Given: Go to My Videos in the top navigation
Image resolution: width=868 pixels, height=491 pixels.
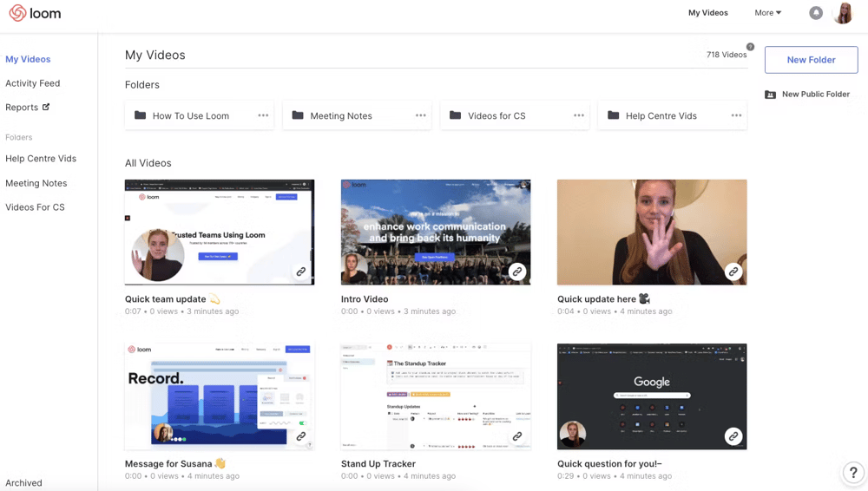Looking at the screenshot, I should click(708, 13).
